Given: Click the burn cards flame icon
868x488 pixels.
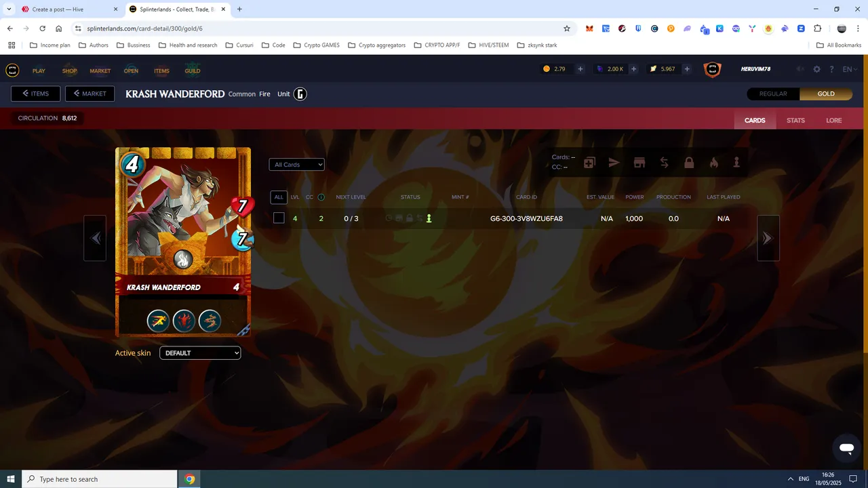Looking at the screenshot, I should 713,163.
